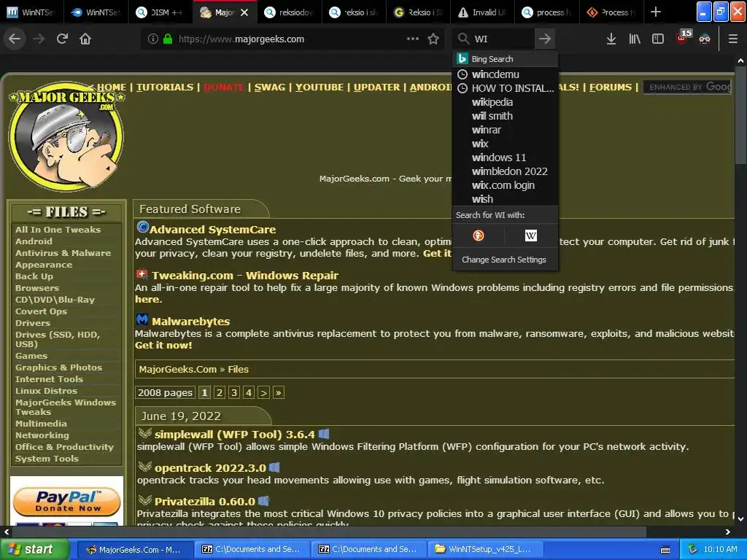747x560 pixels.
Task: Choose the winrar suggestion
Action: [x=505, y=130]
